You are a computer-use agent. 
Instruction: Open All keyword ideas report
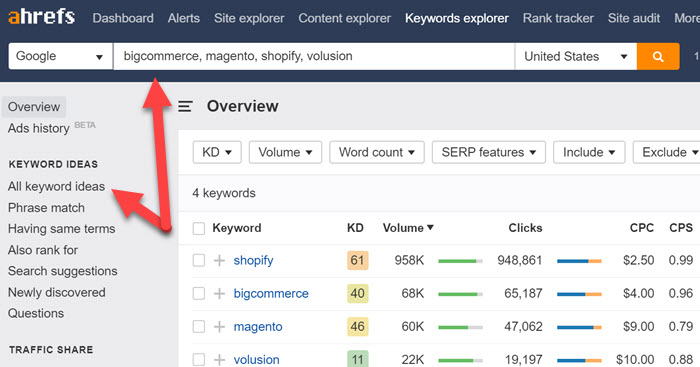pos(56,186)
